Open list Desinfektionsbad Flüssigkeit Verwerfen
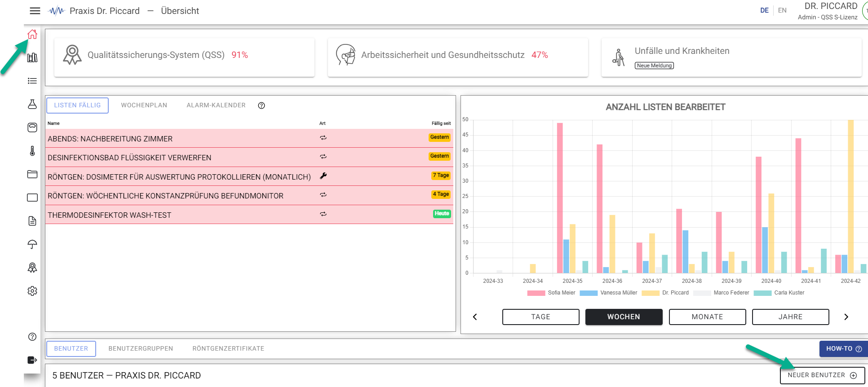The height and width of the screenshot is (387, 868). [x=249, y=158]
